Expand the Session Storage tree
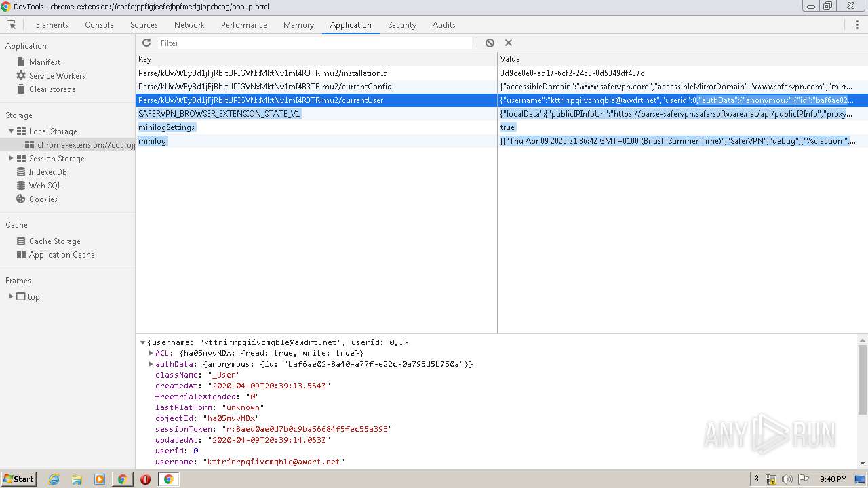 click(11, 158)
